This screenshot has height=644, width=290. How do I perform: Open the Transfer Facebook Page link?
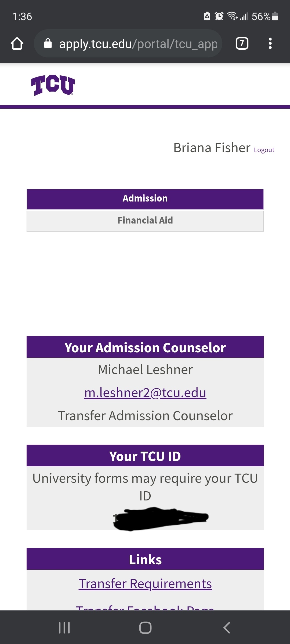[145, 607]
